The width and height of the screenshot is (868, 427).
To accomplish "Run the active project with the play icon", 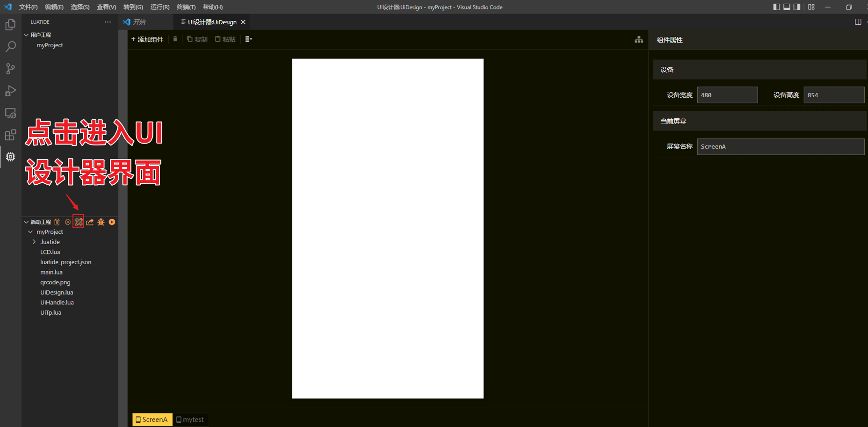I will [x=112, y=222].
